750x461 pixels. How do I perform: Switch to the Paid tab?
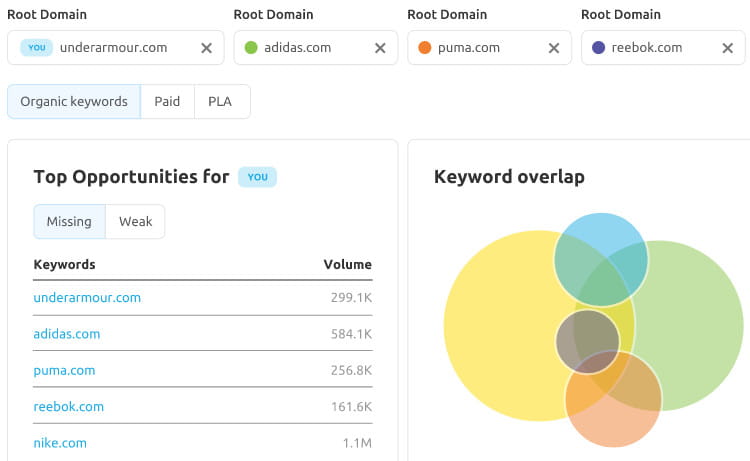coord(167,101)
